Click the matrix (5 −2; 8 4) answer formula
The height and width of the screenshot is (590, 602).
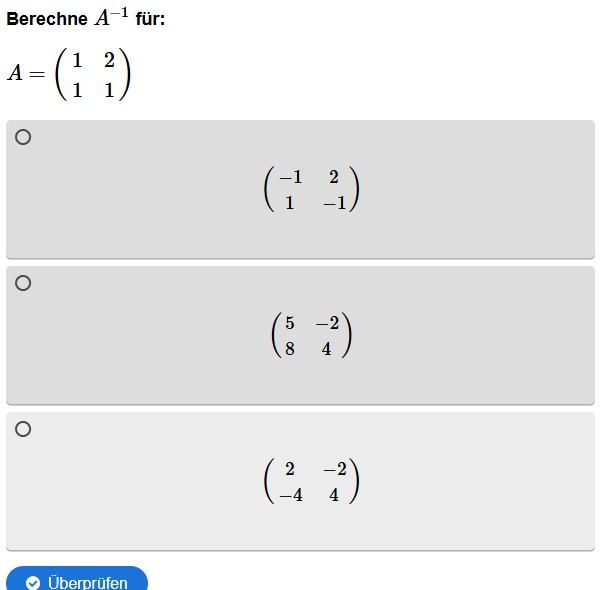pos(311,336)
